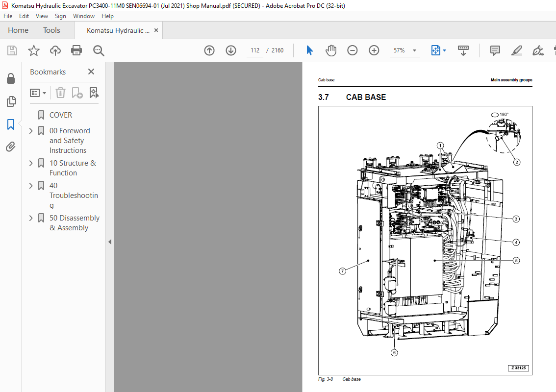556x392 pixels.
Task: Switch to the Home tab
Action: tap(18, 30)
